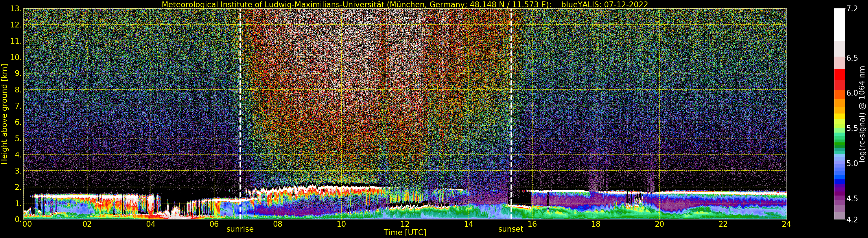Select the "sunrise" label below the time axis

click(240, 229)
